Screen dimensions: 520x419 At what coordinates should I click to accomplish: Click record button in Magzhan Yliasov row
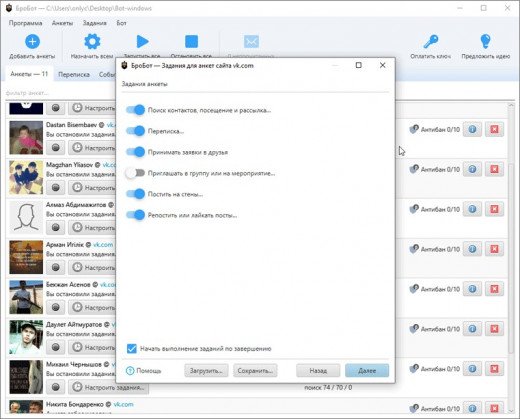pyautogui.click(x=56, y=188)
